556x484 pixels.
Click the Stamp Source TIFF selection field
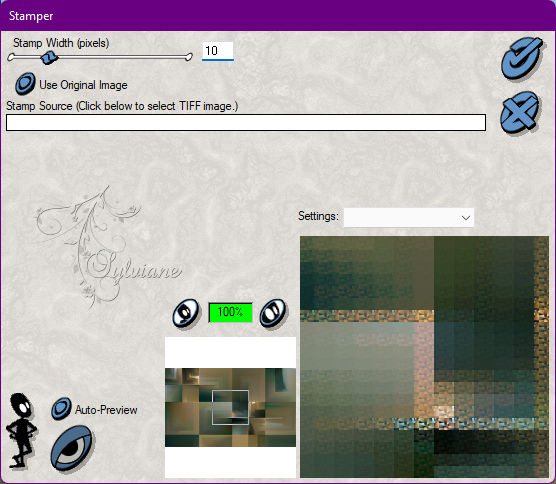click(x=246, y=122)
